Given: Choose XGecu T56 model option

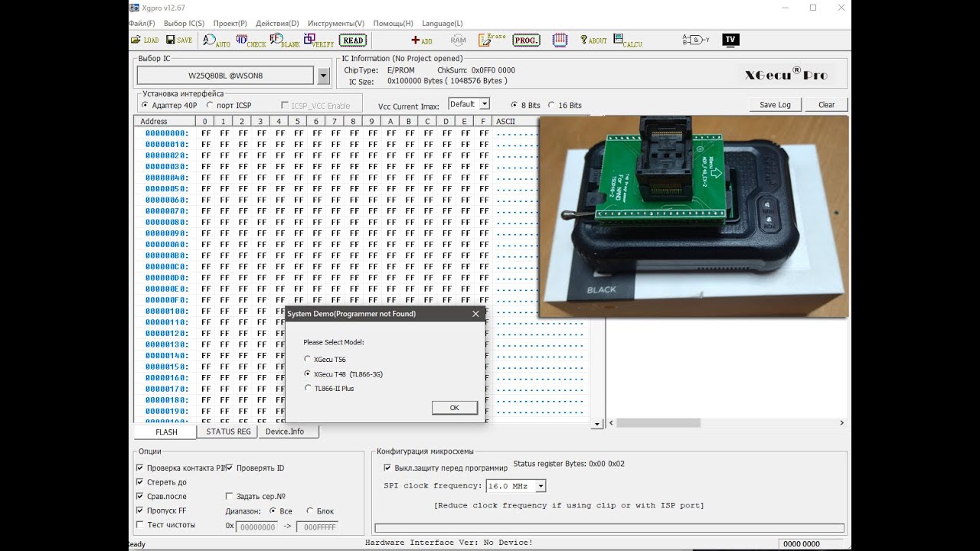Looking at the screenshot, I should [308, 359].
